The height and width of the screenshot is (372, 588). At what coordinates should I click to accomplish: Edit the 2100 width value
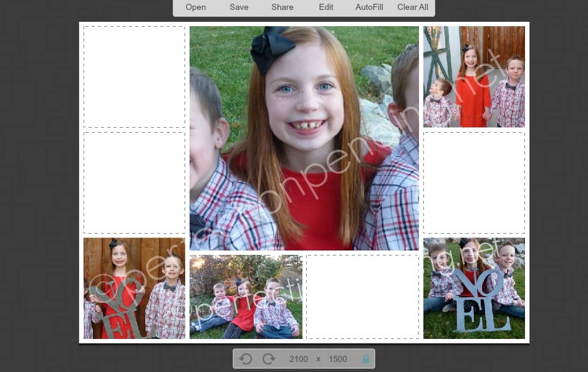299,359
